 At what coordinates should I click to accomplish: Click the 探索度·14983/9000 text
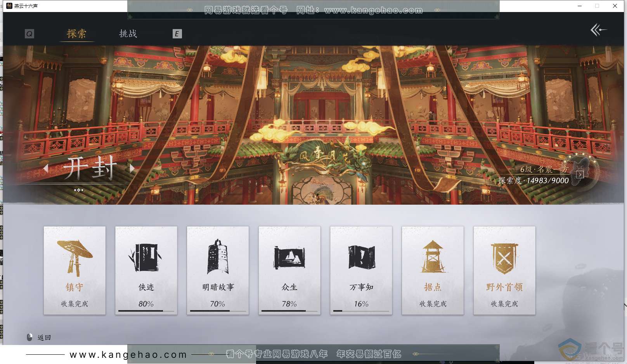point(533,181)
